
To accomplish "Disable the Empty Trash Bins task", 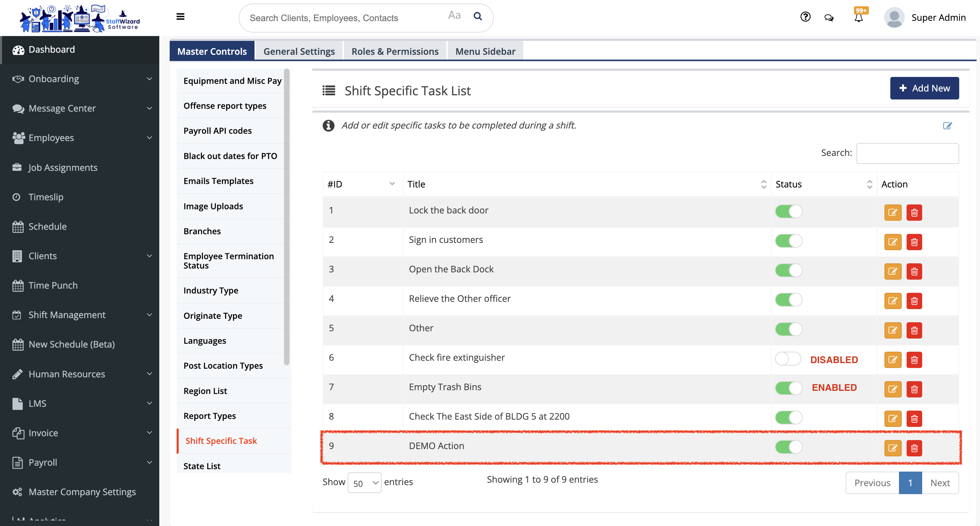I will (x=789, y=388).
